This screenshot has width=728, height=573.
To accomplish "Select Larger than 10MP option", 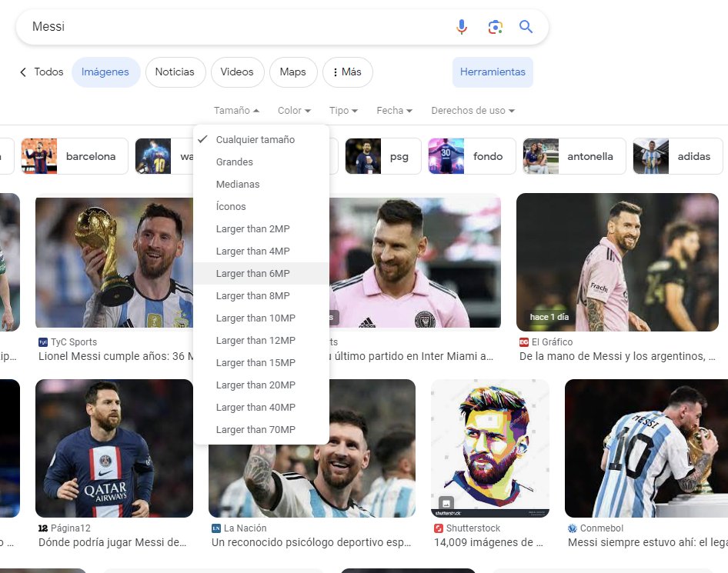I will 262,318.
